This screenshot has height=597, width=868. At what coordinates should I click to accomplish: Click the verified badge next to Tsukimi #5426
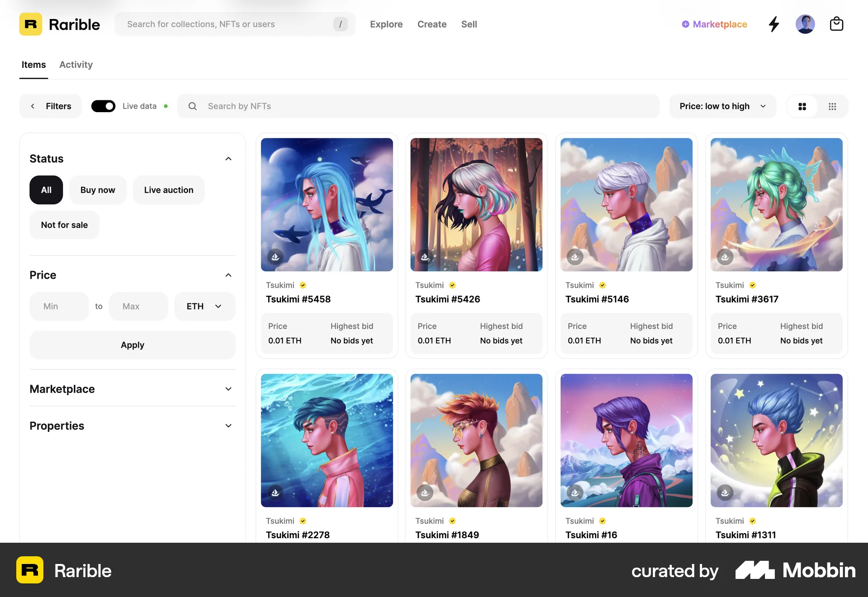(x=452, y=285)
